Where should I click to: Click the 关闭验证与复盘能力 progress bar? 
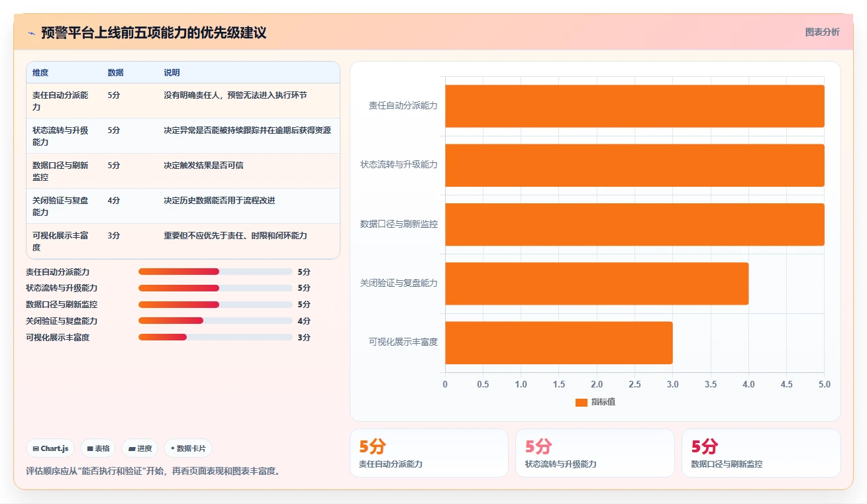(215, 321)
